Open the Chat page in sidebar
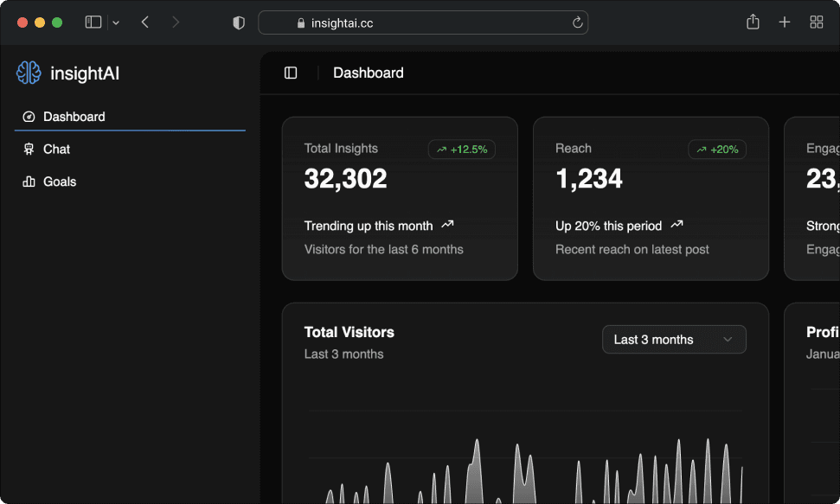Image resolution: width=840 pixels, height=504 pixels. [x=56, y=150]
